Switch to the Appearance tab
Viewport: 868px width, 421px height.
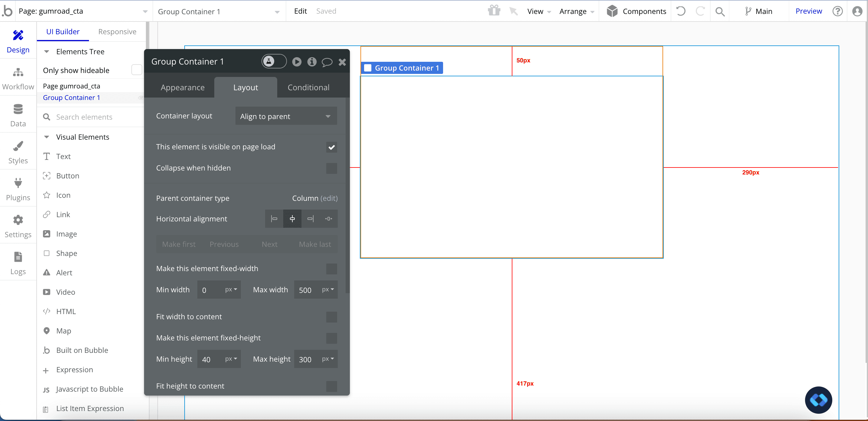click(x=182, y=87)
